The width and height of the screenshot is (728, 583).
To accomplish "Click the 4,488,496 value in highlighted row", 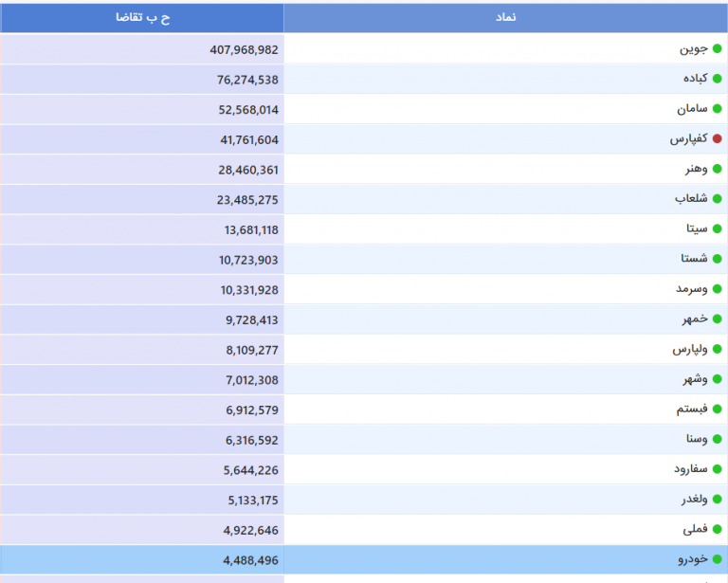I will pyautogui.click(x=250, y=560).
